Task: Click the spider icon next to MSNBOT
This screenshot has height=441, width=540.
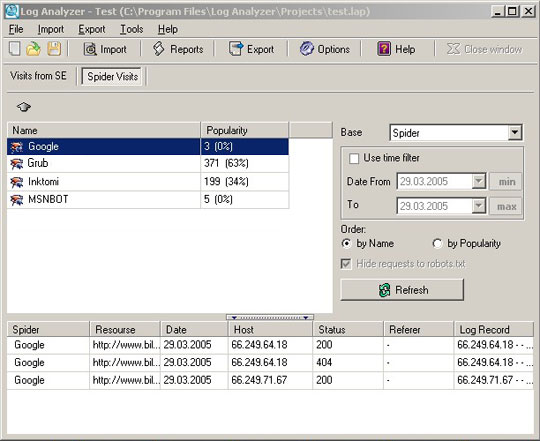Action: pyautogui.click(x=17, y=200)
